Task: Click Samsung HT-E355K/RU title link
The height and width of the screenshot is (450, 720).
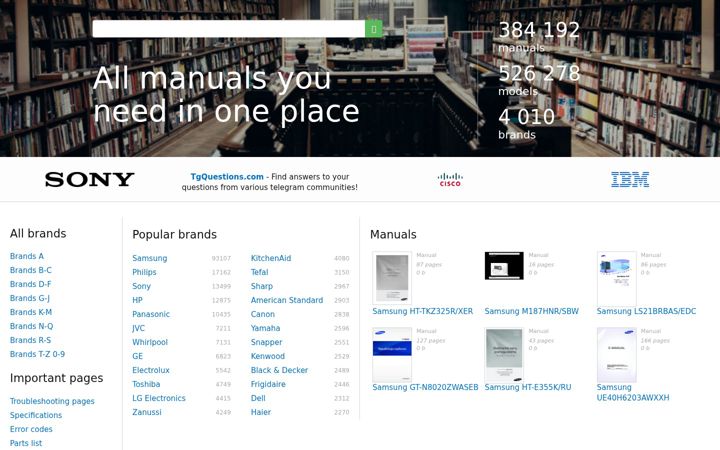Action: (528, 387)
